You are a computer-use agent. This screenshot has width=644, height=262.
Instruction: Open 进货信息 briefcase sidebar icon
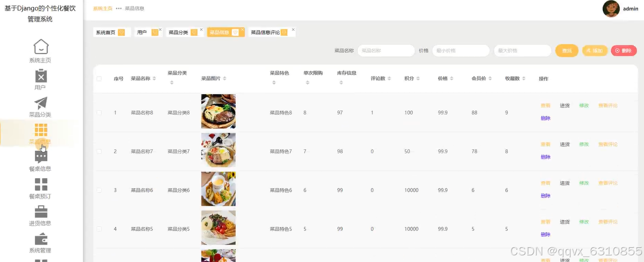point(41,211)
